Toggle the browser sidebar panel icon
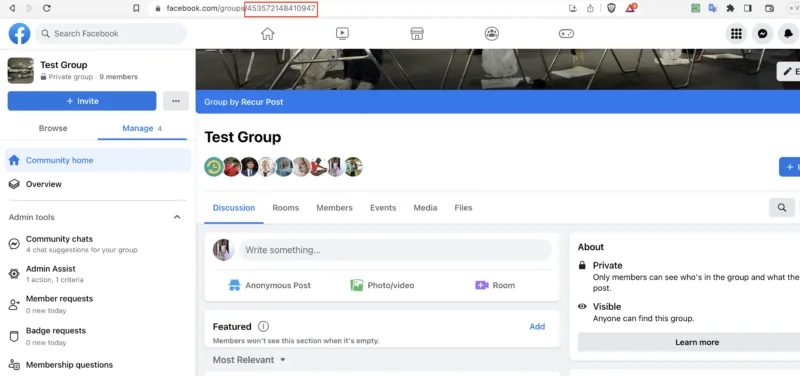Image resolution: width=800 pixels, height=376 pixels. point(748,8)
